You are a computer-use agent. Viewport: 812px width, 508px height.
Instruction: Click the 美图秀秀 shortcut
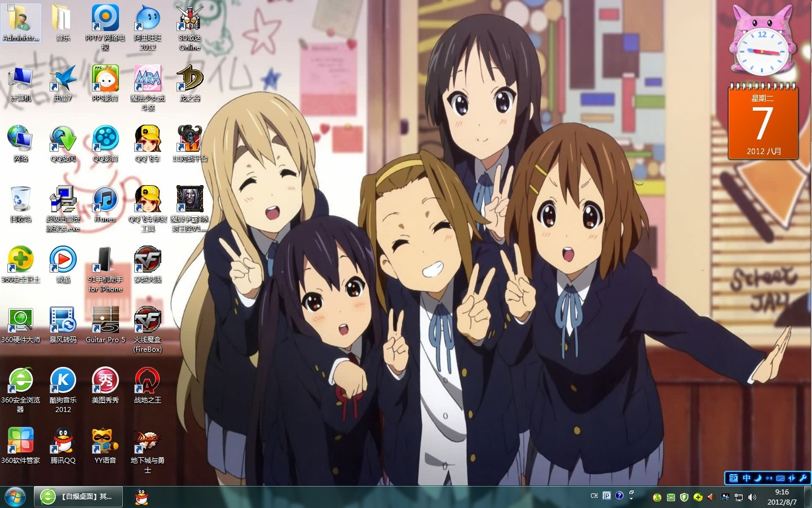pos(105,385)
